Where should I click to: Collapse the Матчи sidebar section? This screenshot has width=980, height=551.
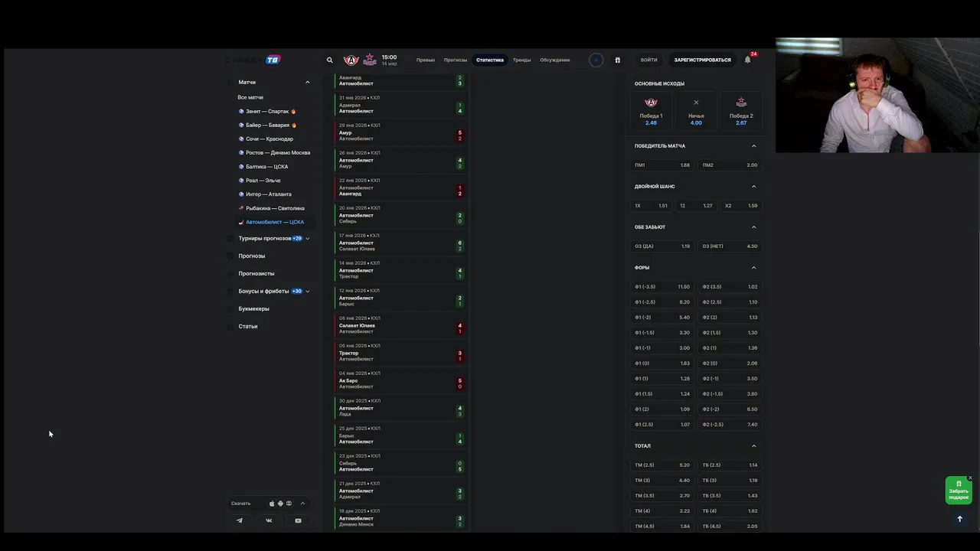(x=308, y=82)
